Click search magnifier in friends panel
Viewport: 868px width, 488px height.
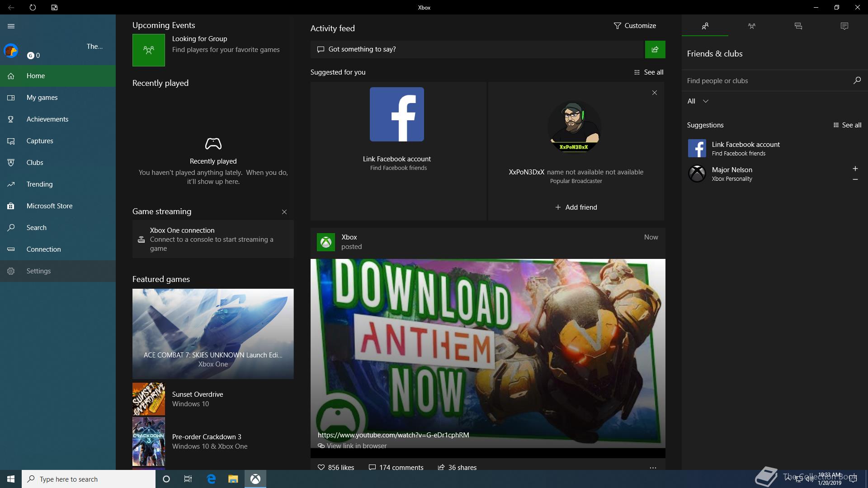(x=857, y=80)
